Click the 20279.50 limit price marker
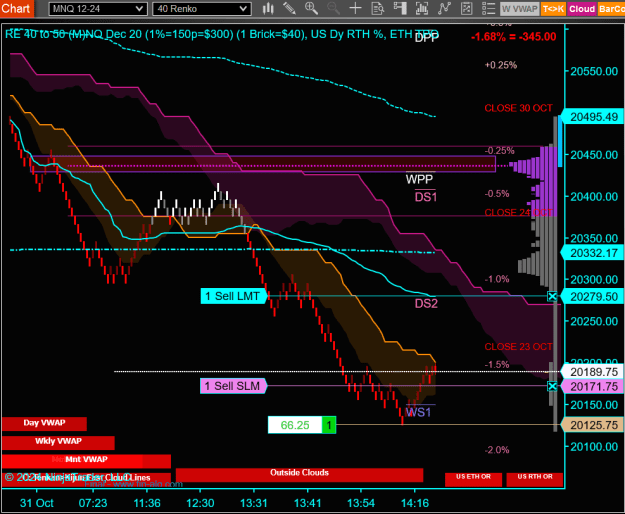 click(593, 297)
